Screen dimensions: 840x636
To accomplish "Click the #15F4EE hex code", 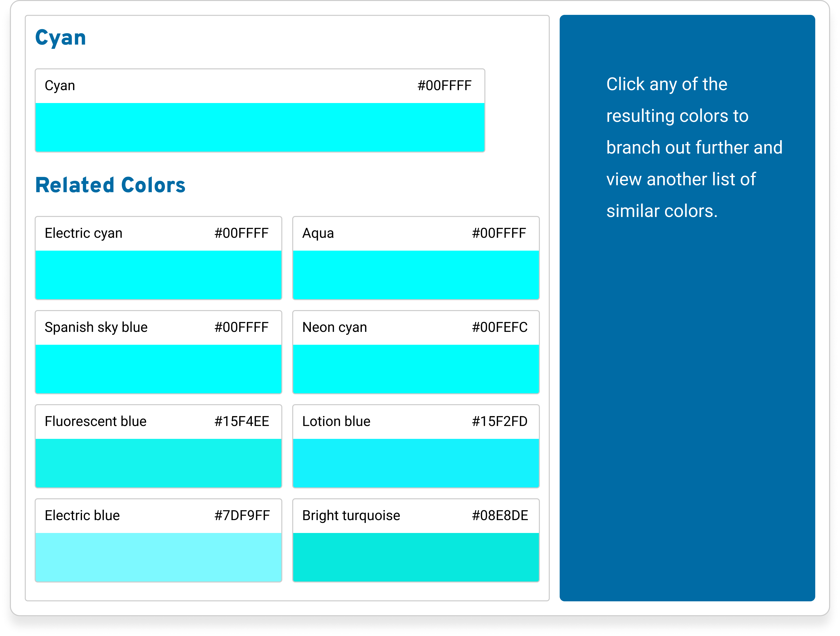I will coord(242,422).
